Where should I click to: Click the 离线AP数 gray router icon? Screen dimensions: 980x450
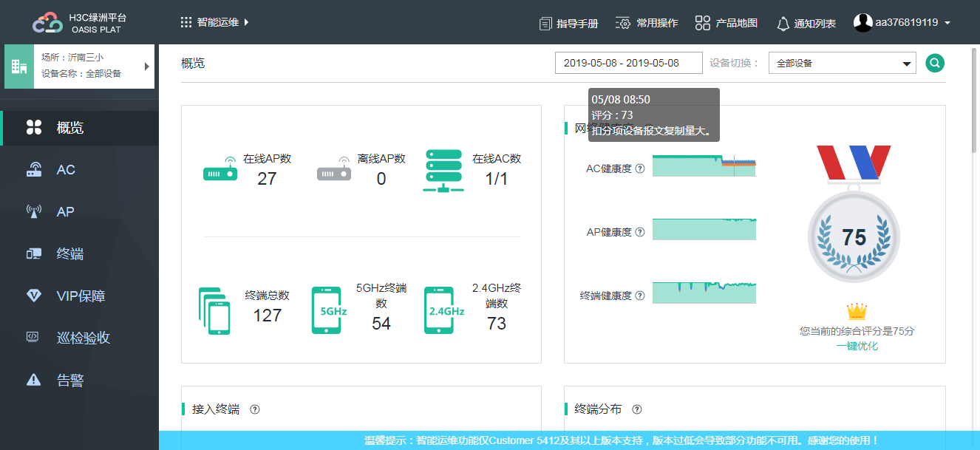[x=334, y=170]
